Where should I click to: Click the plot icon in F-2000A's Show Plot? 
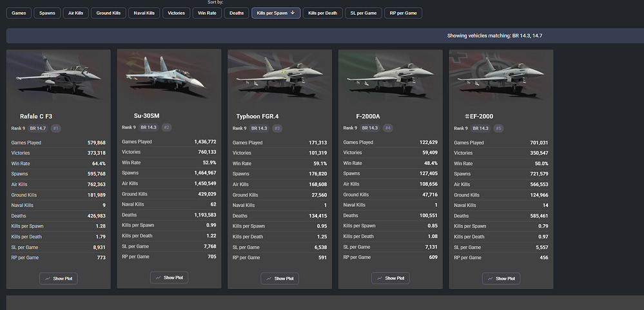coord(380,278)
